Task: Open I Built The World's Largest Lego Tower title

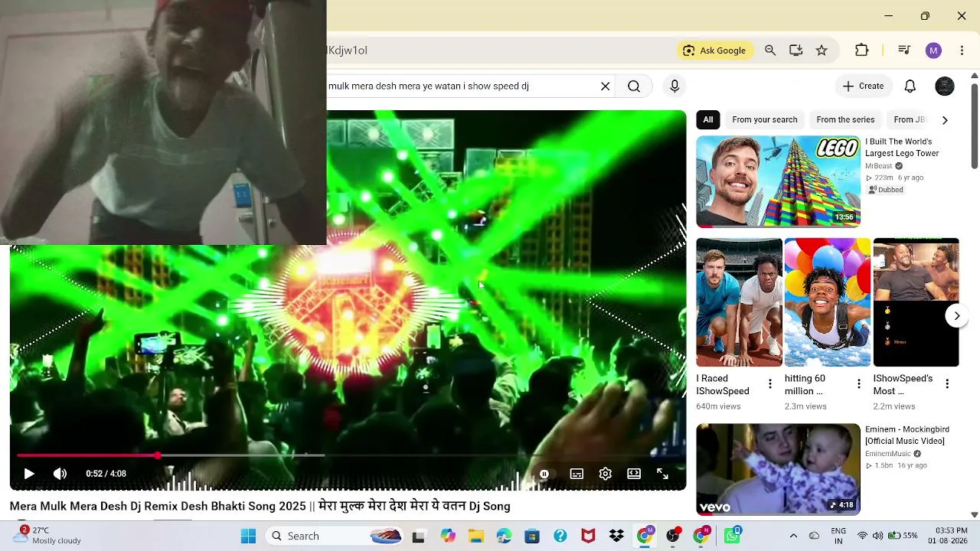Action: pyautogui.click(x=902, y=148)
